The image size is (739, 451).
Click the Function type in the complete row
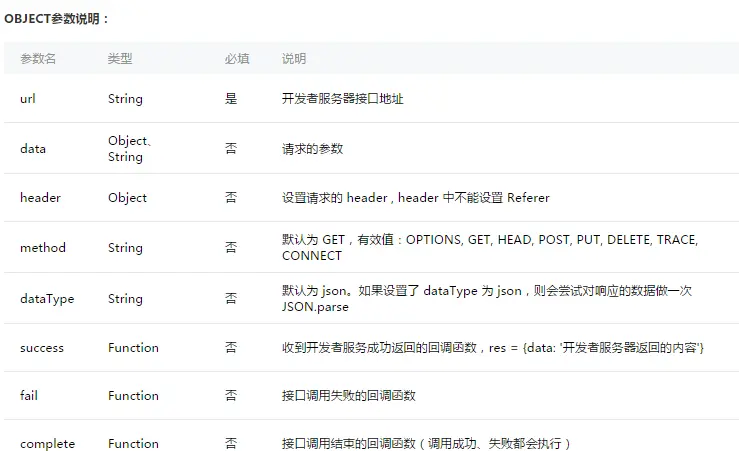point(133,444)
